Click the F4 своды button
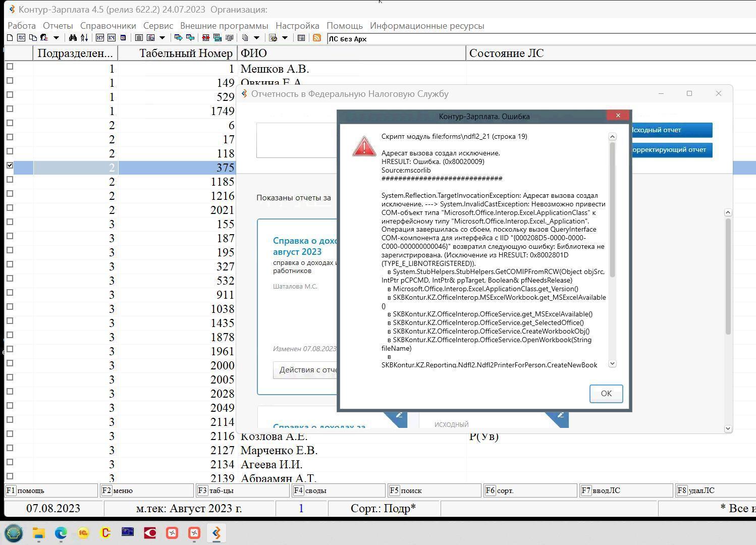Screen dimensions: 756x545 [339, 490]
